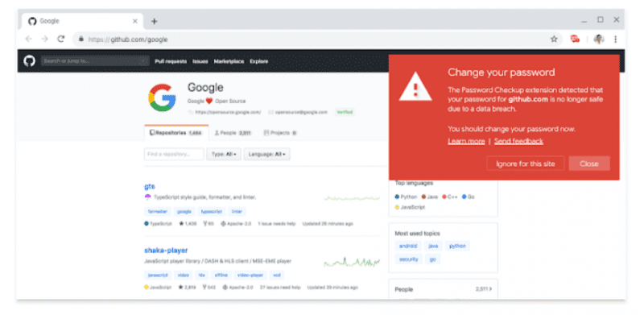The width and height of the screenshot is (644, 315).
Task: Go back with the browser back arrow
Action: [28, 39]
